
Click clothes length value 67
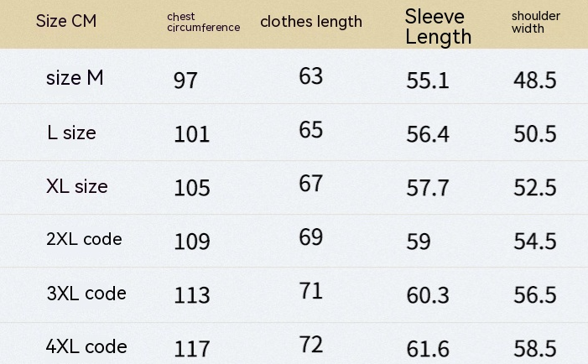point(310,184)
